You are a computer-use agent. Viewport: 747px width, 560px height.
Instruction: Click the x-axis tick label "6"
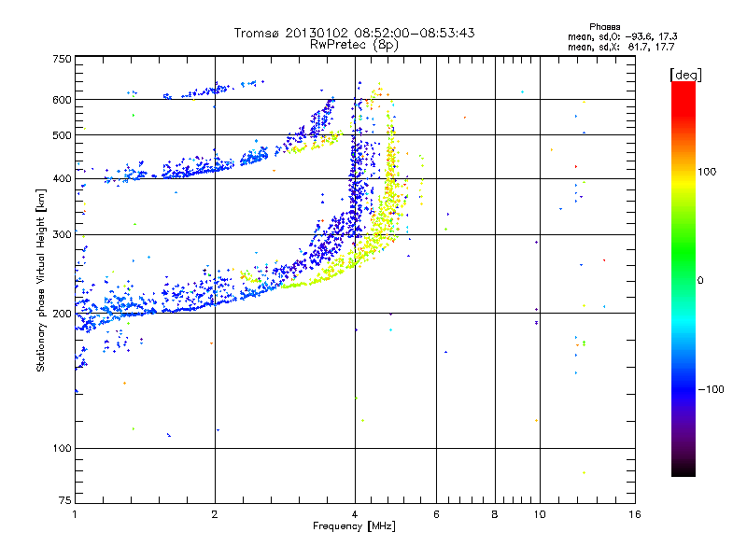(436, 514)
